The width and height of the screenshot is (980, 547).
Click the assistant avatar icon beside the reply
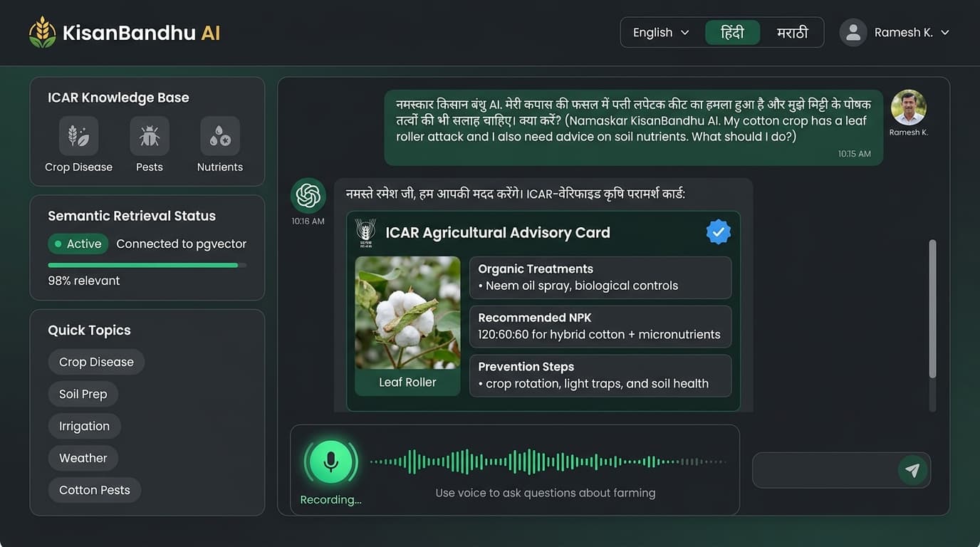[308, 196]
